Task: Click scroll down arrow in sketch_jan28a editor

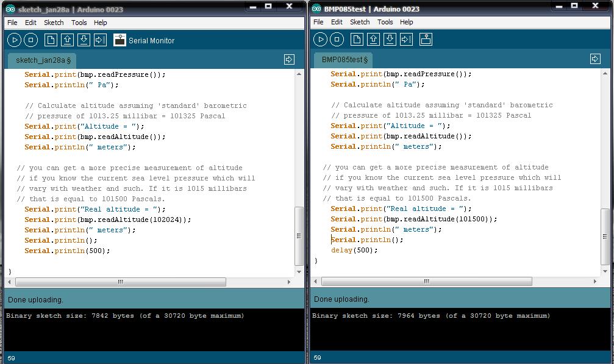Action: pos(299,272)
